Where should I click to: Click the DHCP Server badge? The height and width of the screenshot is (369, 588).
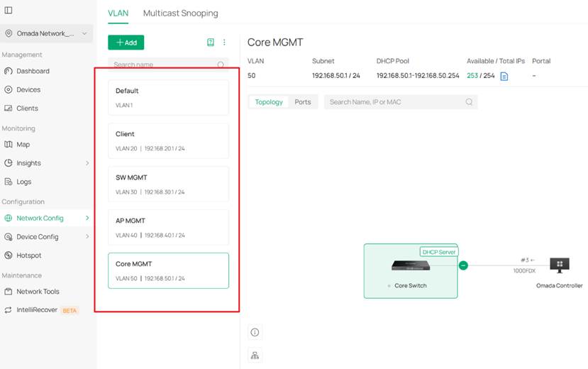tap(439, 252)
